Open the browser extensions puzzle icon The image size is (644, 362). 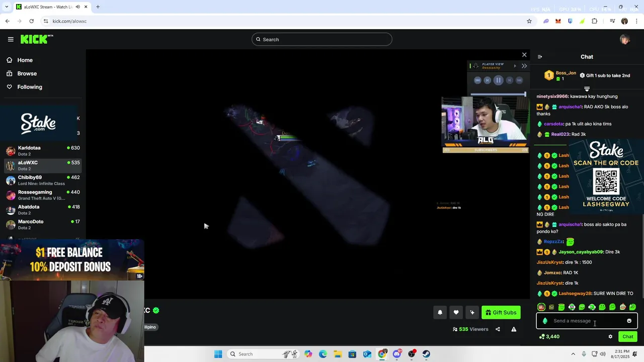tap(594, 21)
